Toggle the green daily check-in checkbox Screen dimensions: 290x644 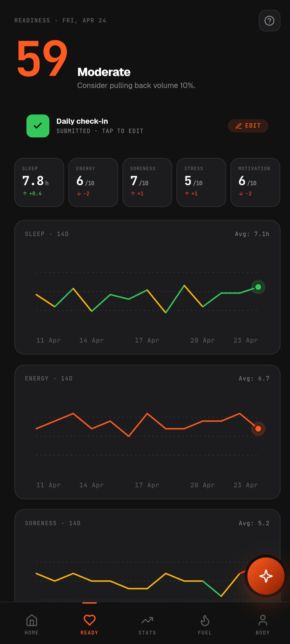pos(38,126)
